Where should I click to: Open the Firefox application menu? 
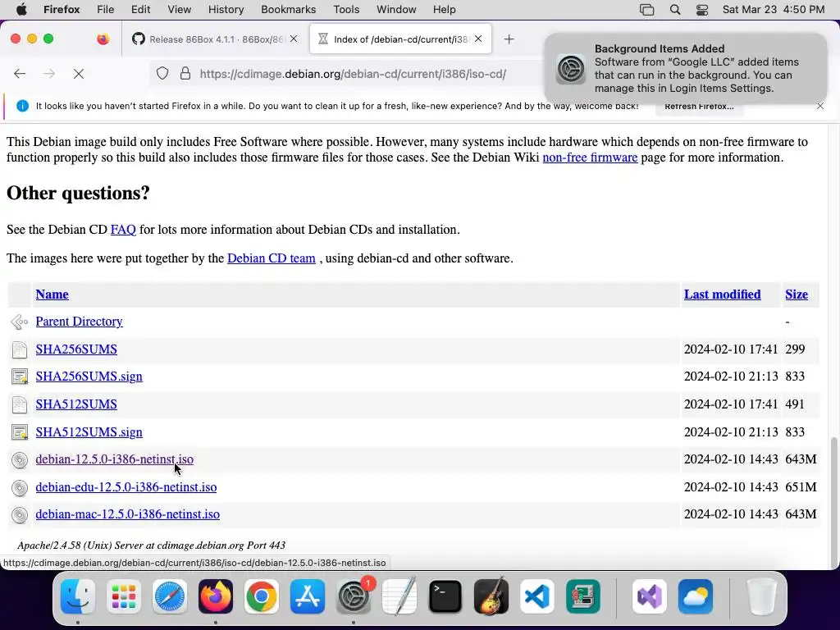click(x=62, y=10)
